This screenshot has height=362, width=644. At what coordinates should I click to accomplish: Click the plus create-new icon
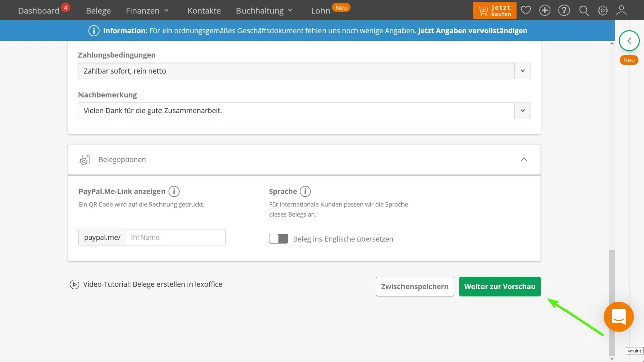(545, 10)
